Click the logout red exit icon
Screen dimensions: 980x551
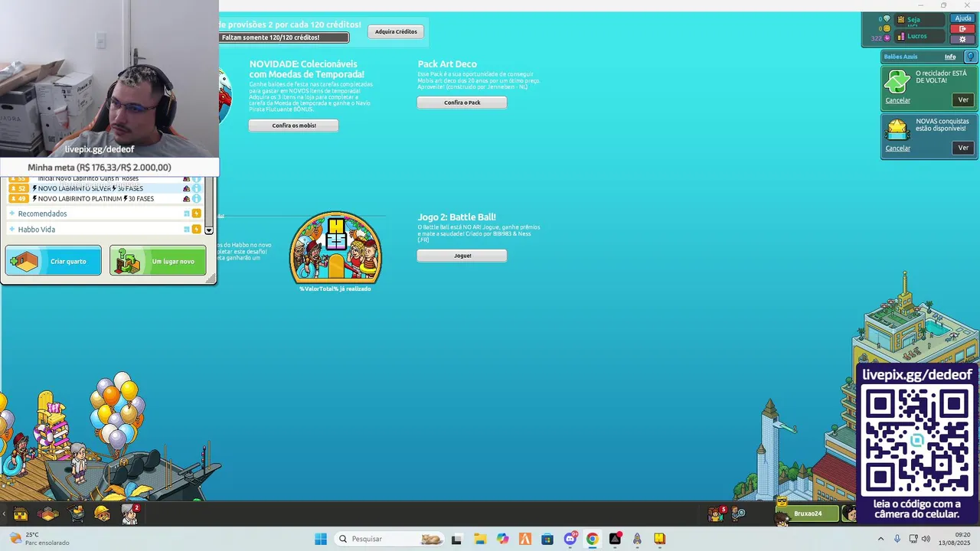point(962,29)
